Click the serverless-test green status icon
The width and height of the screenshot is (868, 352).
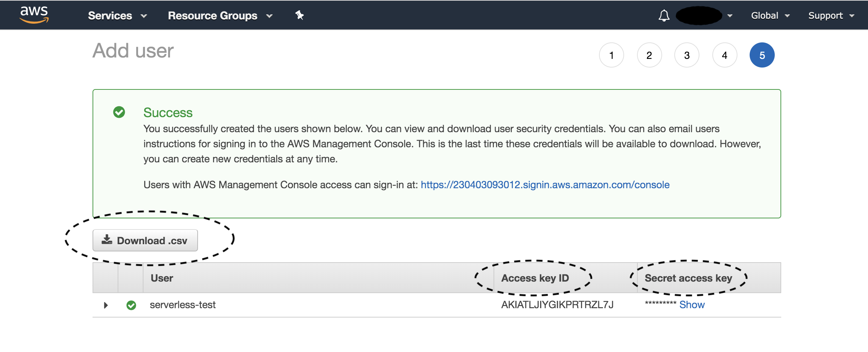click(x=131, y=305)
